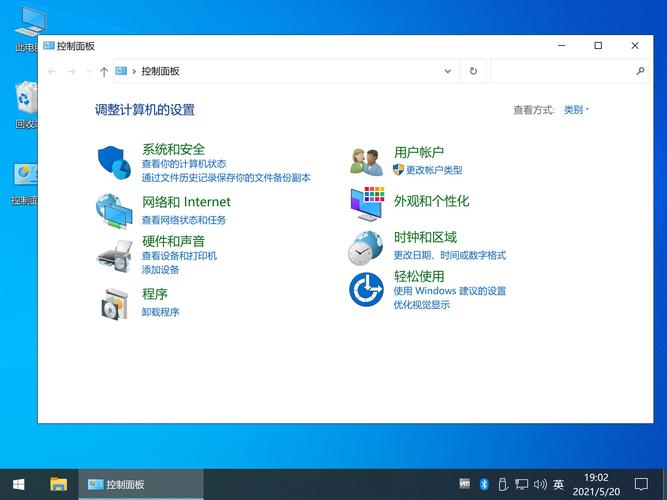Go up one folder level
The image size is (667, 500).
104,71
